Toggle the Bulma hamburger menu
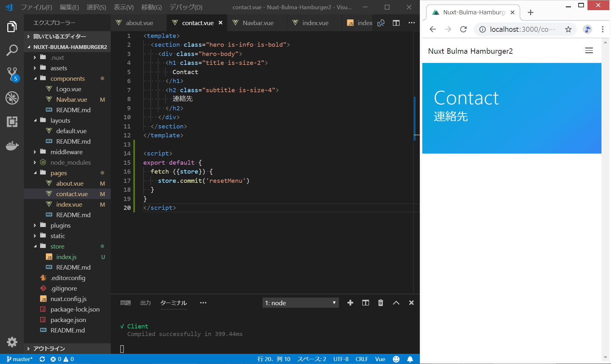 (589, 51)
